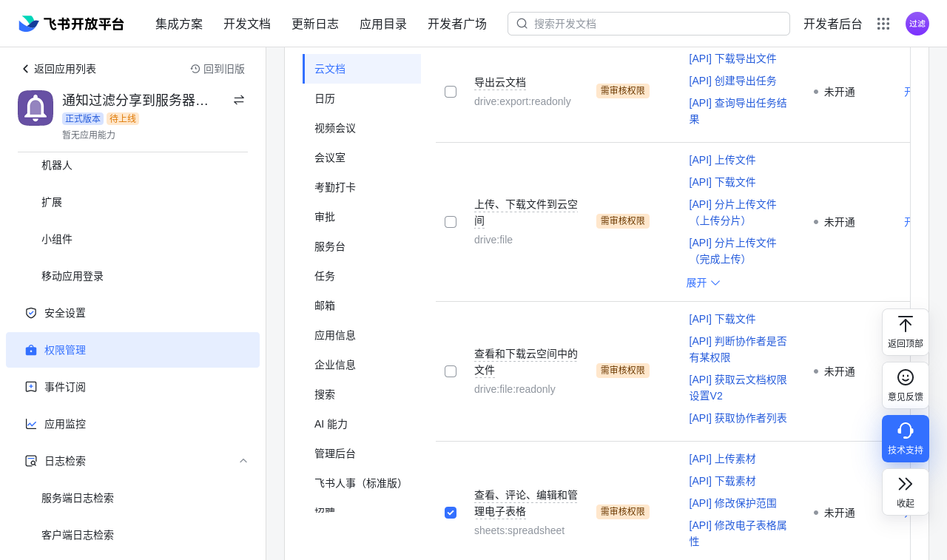The width and height of the screenshot is (947, 560).
Task: Open 开发文档 in top navigation
Action: (247, 24)
